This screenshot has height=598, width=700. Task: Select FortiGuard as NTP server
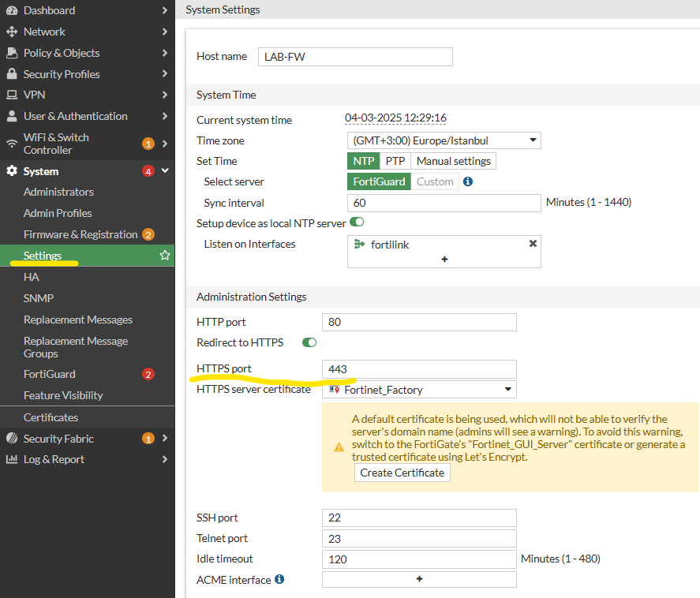[379, 181]
